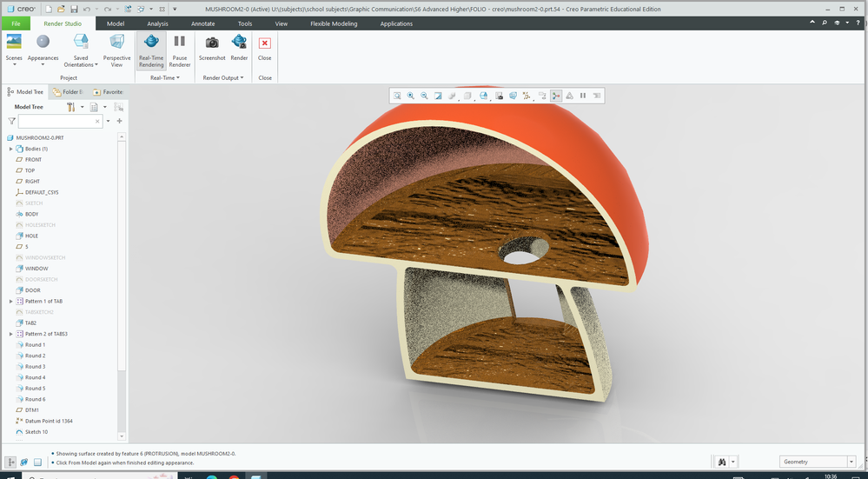Open the Scenes gallery
This screenshot has height=479, width=868.
point(14,47)
